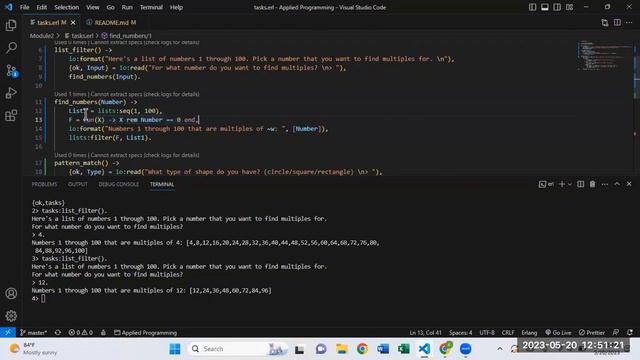This screenshot has width=640, height=360.
Task: Start Go Live server
Action: click(558, 333)
